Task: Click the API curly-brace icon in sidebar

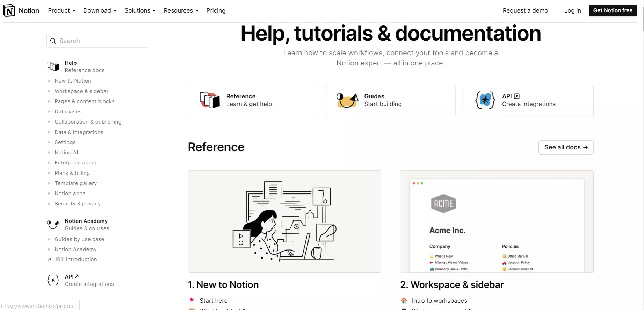Action: [x=53, y=280]
